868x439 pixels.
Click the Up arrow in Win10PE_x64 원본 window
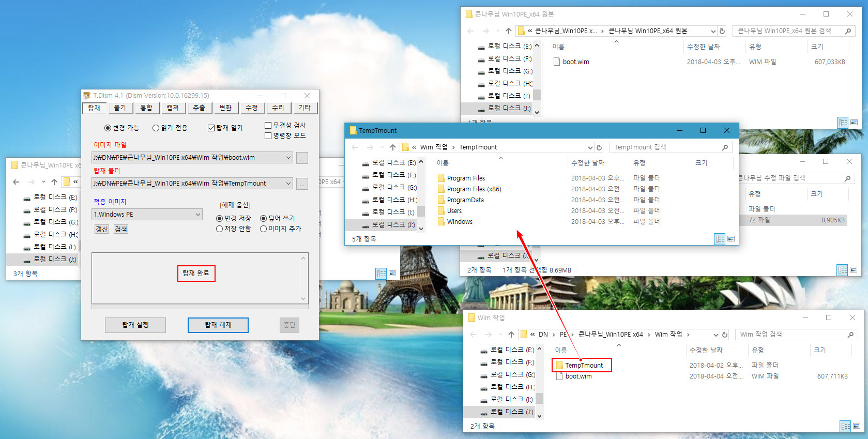[x=509, y=31]
